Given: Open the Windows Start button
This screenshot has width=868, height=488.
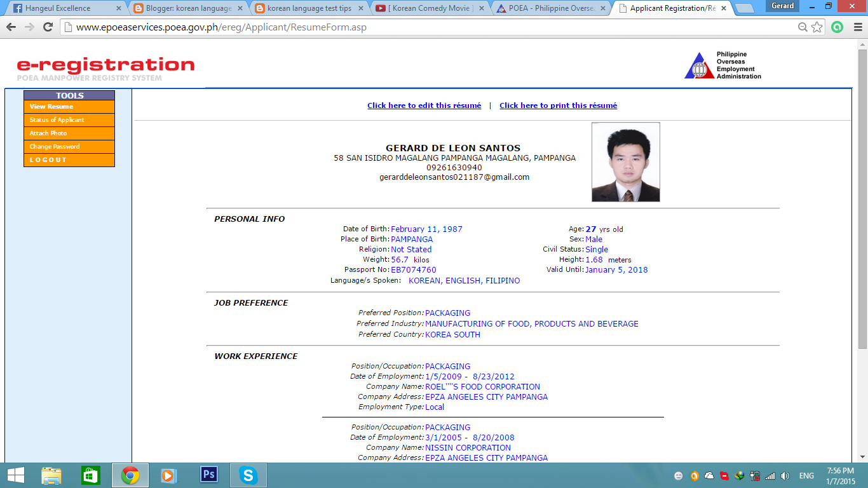Looking at the screenshot, I should tap(13, 475).
